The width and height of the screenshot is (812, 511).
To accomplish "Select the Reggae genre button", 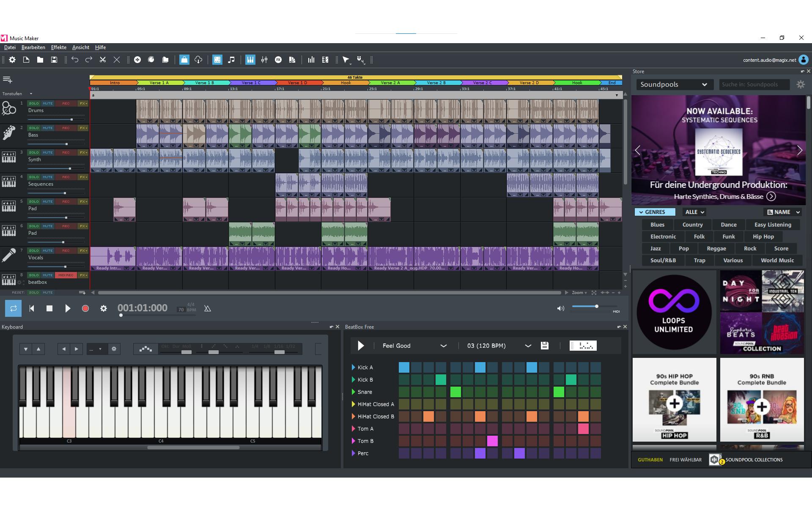I will (x=716, y=248).
